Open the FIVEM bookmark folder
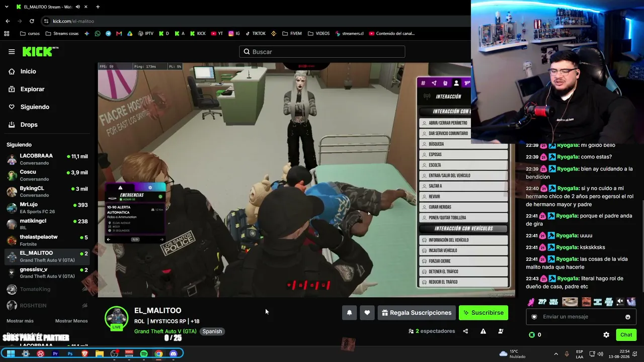 point(292,34)
